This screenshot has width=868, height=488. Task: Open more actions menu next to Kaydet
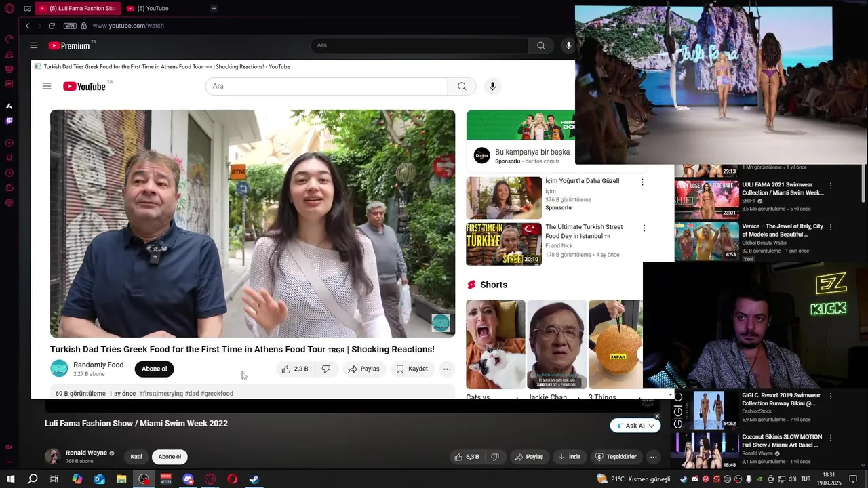pos(446,369)
